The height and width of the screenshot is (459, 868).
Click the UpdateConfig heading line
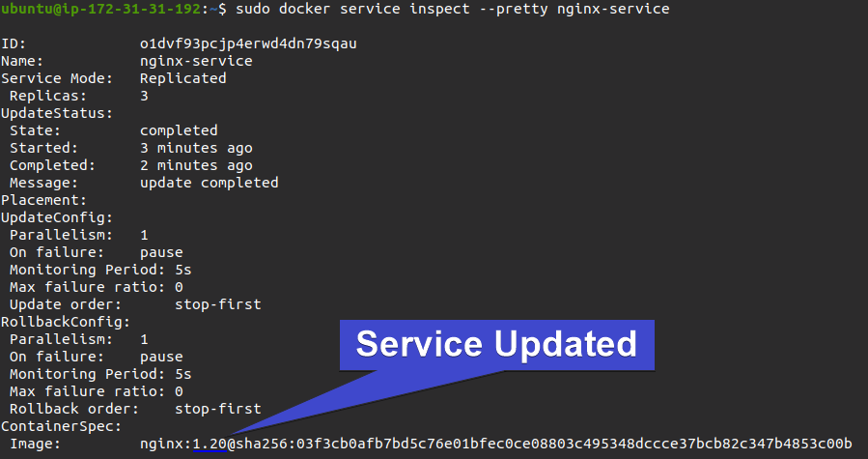(57, 217)
